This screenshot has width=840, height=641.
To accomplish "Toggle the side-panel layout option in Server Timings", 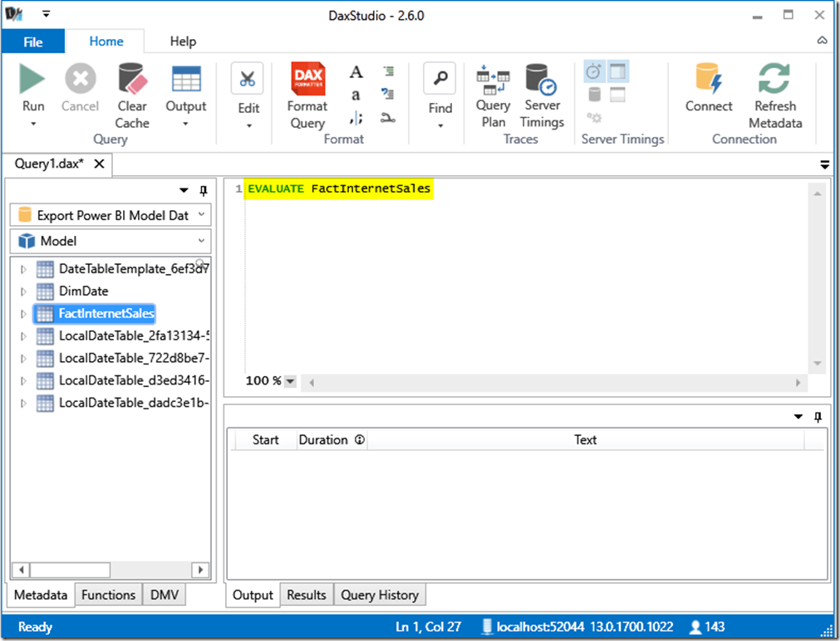I will (x=617, y=71).
